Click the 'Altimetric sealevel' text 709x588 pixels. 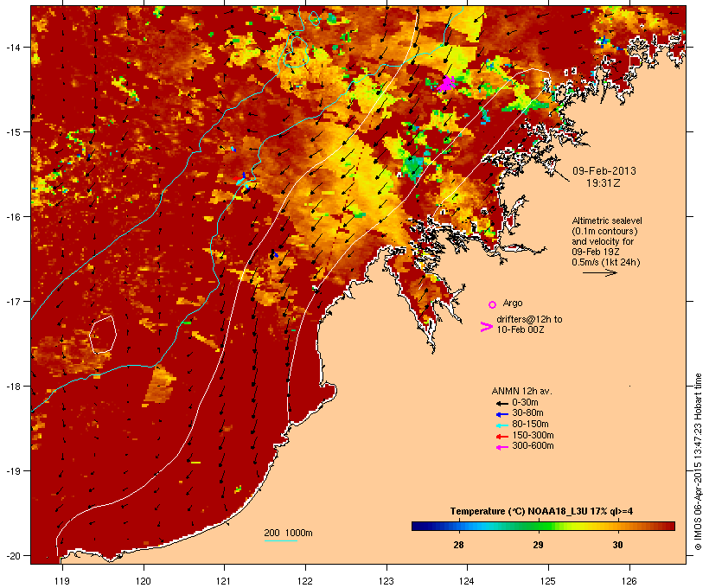pyautogui.click(x=607, y=220)
